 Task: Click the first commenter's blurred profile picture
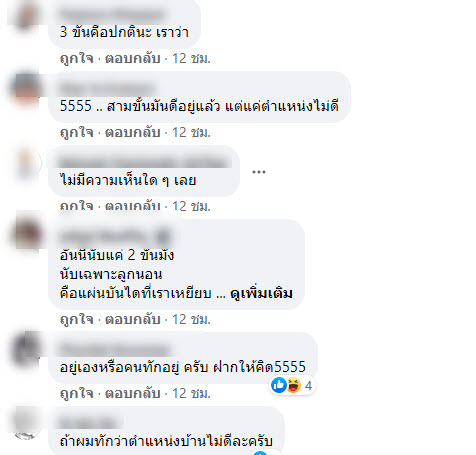coord(25,13)
